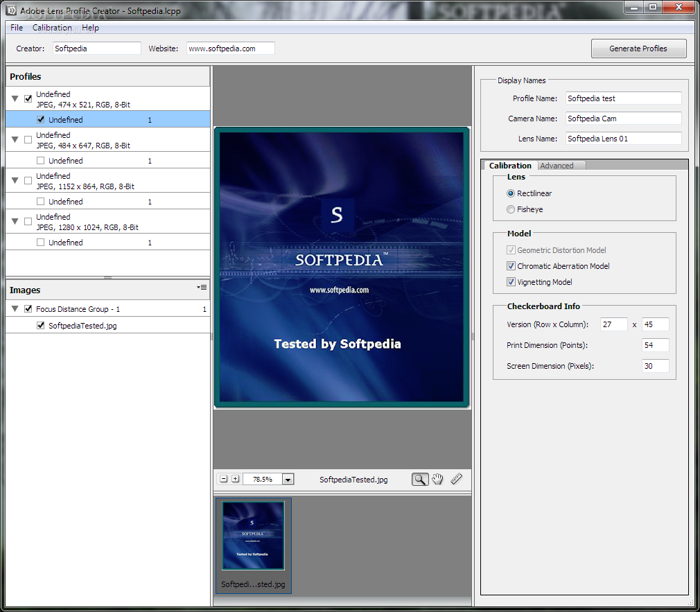Image resolution: width=700 pixels, height=612 pixels.
Task: Click the Camera Name field
Action: [x=624, y=119]
